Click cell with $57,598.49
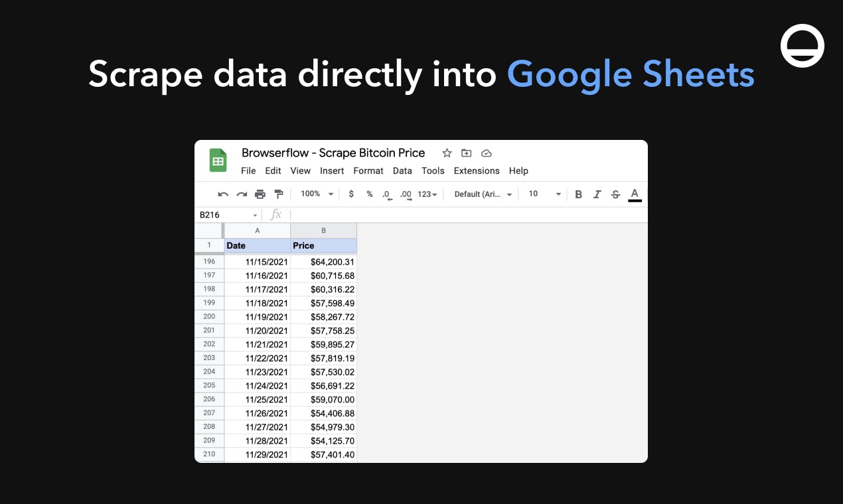 point(324,303)
